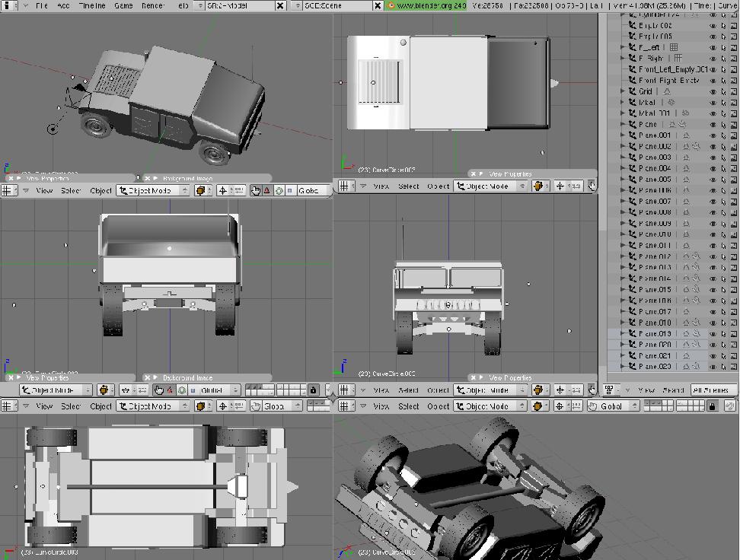740x560 pixels.
Task: Click render-this-view icon above the underside perspective view
Action: pos(729,406)
